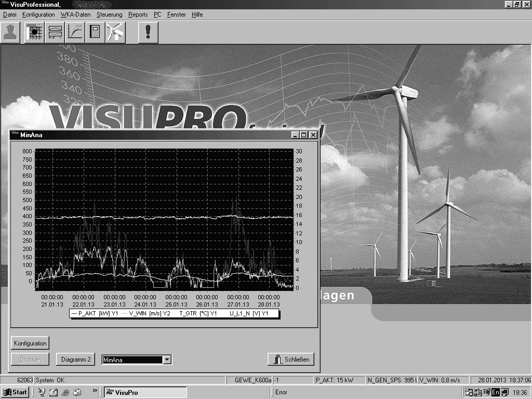532x399 pixels.
Task: Expand hidden Quick Launch chevron
Action: pyautogui.click(x=95, y=391)
